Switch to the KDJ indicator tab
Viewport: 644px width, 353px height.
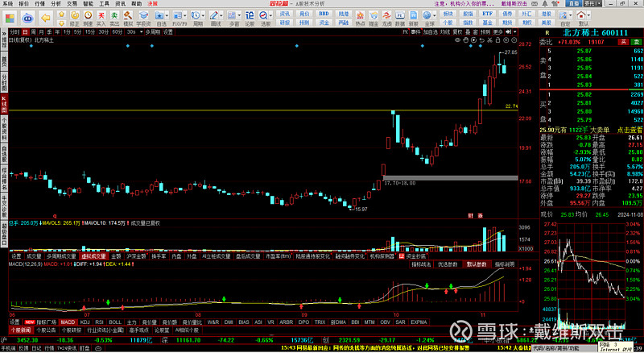[x=85, y=322]
